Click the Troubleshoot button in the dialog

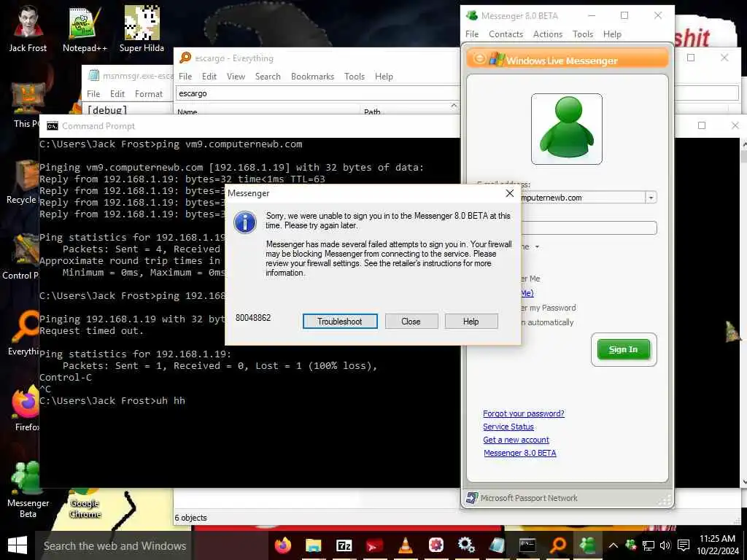coord(340,322)
